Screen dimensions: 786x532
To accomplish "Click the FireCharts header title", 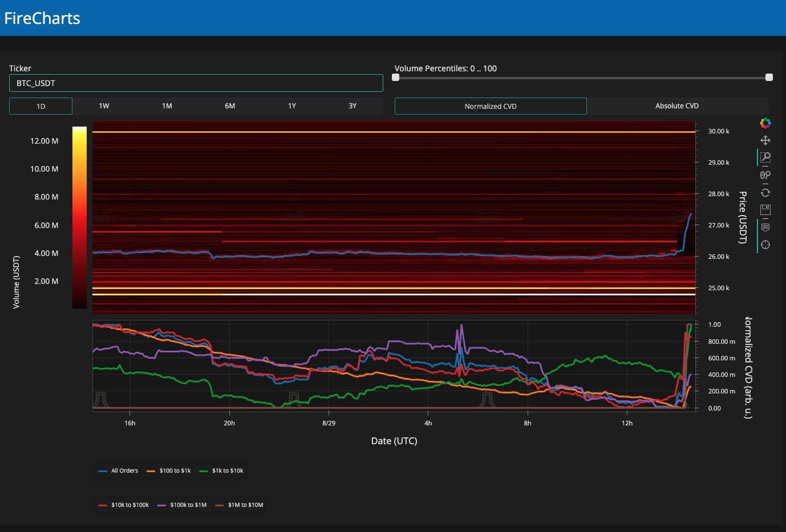I will [42, 18].
